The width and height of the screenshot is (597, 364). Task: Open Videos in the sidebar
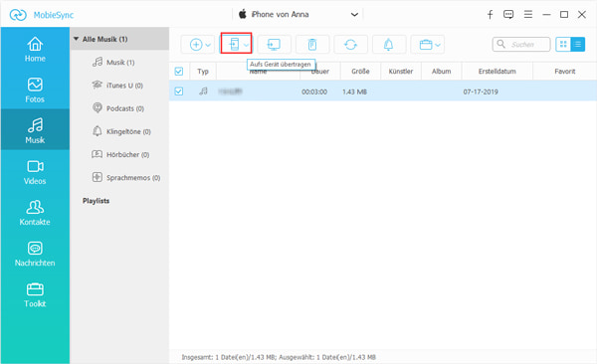pos(35,172)
